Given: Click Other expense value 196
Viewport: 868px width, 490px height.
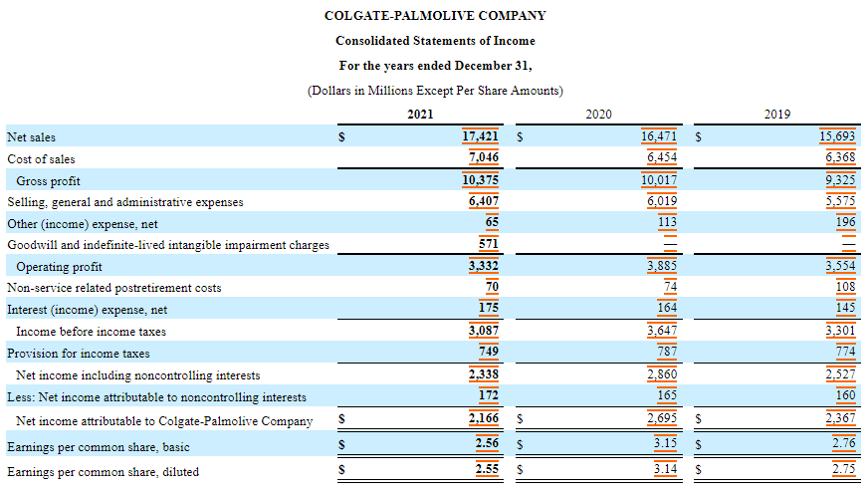Looking at the screenshot, I should pos(845,222).
